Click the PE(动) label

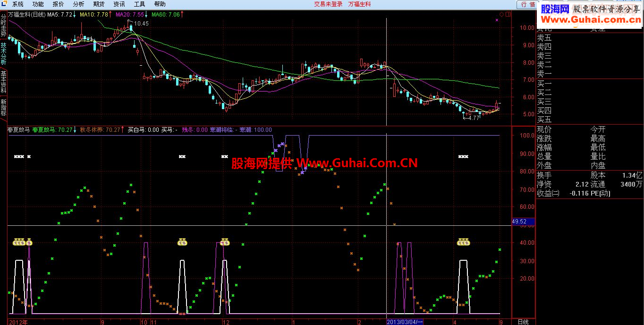point(601,193)
